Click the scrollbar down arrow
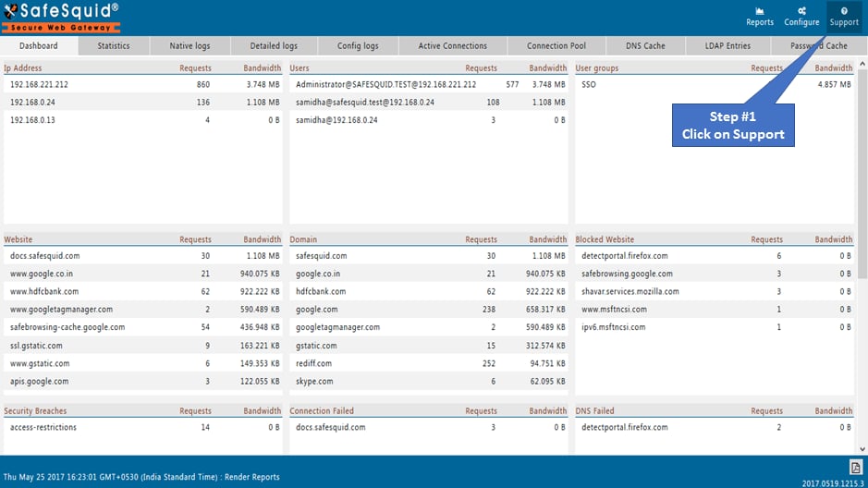 point(862,449)
